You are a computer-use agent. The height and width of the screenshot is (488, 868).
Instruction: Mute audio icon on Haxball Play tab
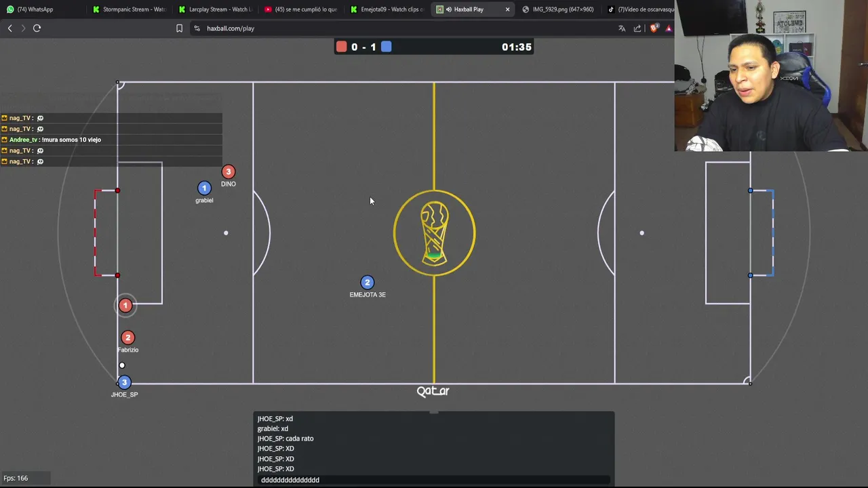coord(449,9)
